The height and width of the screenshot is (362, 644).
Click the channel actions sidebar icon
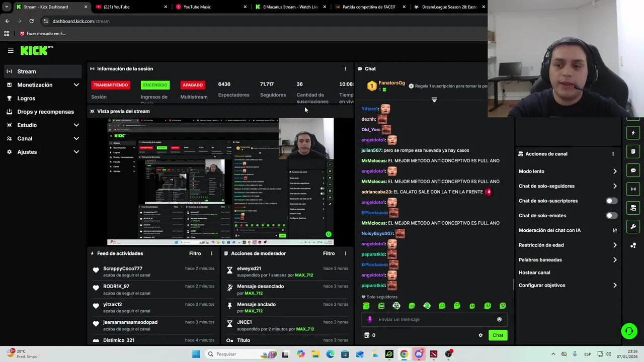coord(633,208)
